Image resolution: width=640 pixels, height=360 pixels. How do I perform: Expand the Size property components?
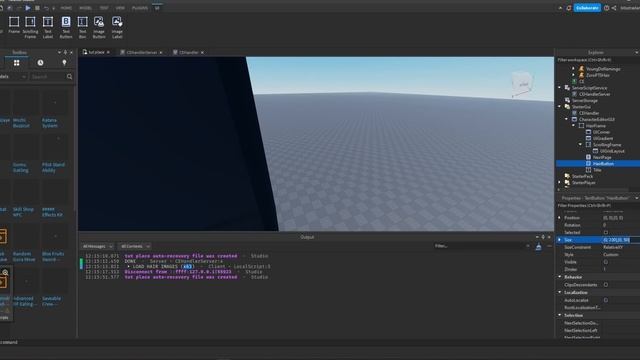tap(560, 240)
